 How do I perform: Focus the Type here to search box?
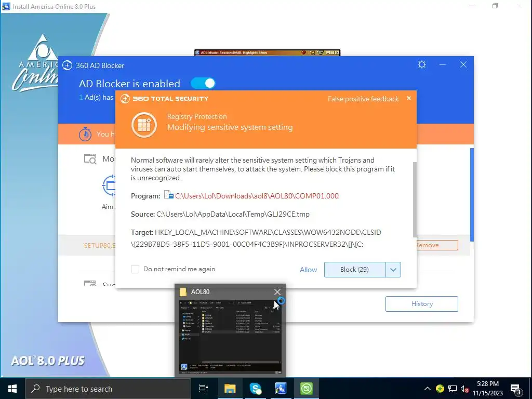pyautogui.click(x=108, y=389)
